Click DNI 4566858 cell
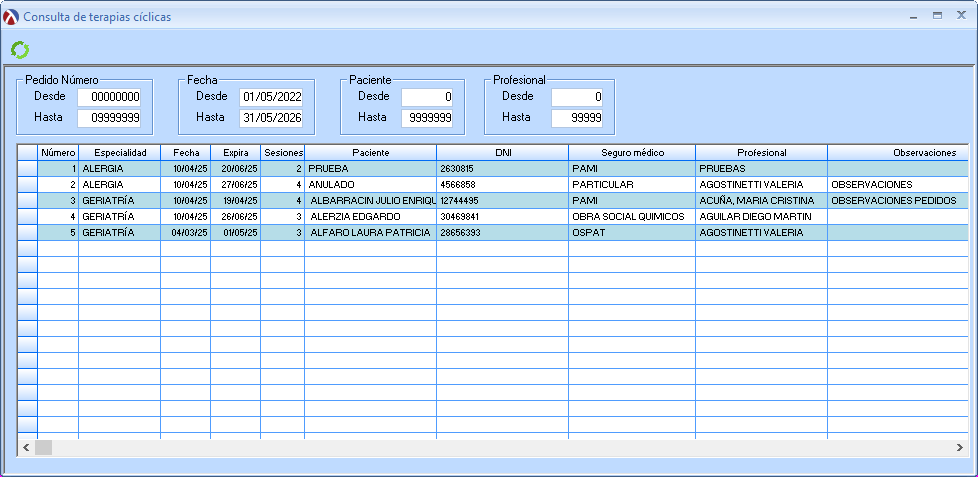The width and height of the screenshot is (978, 477). [503, 185]
